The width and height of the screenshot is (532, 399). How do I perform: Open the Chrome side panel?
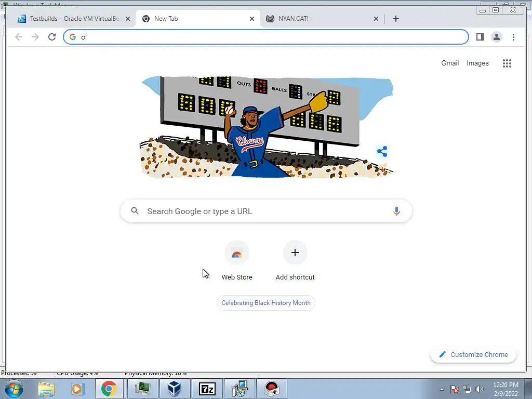click(480, 37)
